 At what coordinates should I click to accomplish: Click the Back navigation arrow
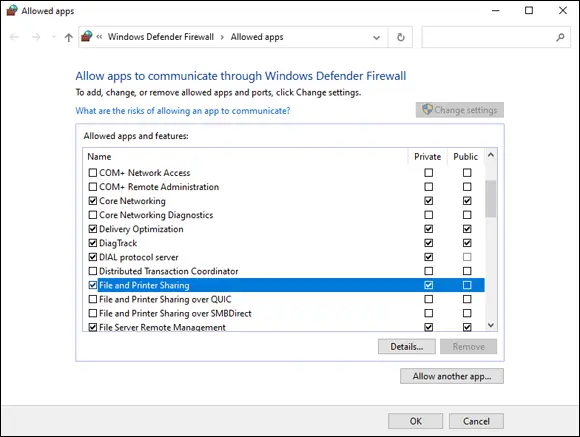pyautogui.click(x=14, y=37)
